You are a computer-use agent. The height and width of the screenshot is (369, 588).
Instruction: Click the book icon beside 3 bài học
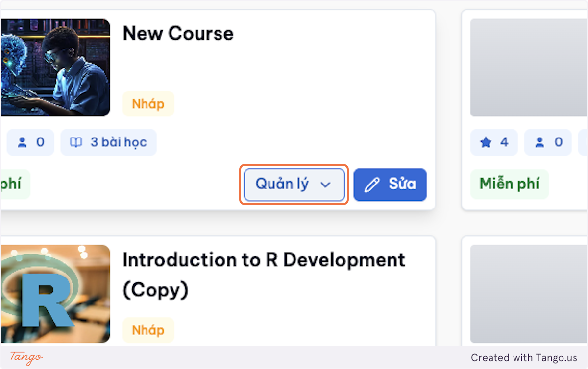[76, 142]
